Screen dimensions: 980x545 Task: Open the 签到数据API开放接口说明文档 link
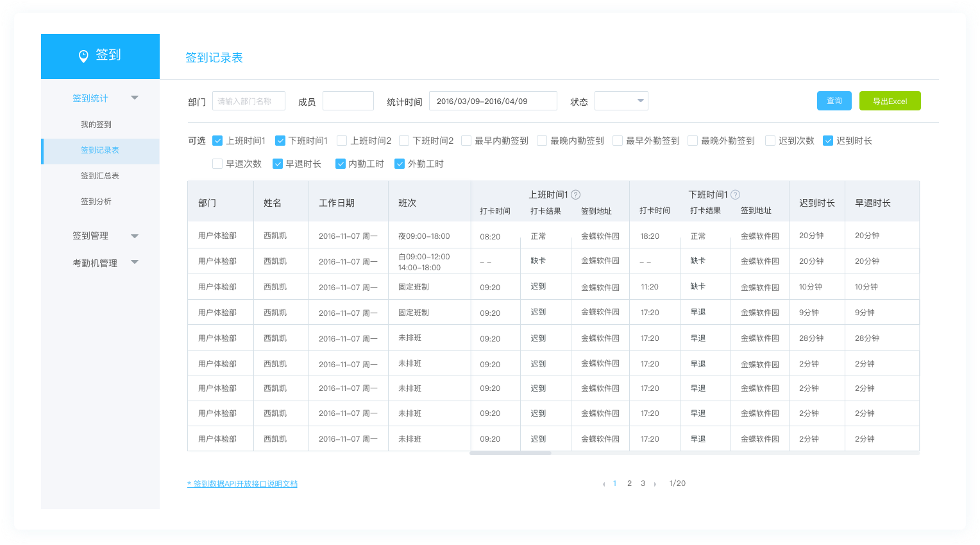tap(242, 484)
